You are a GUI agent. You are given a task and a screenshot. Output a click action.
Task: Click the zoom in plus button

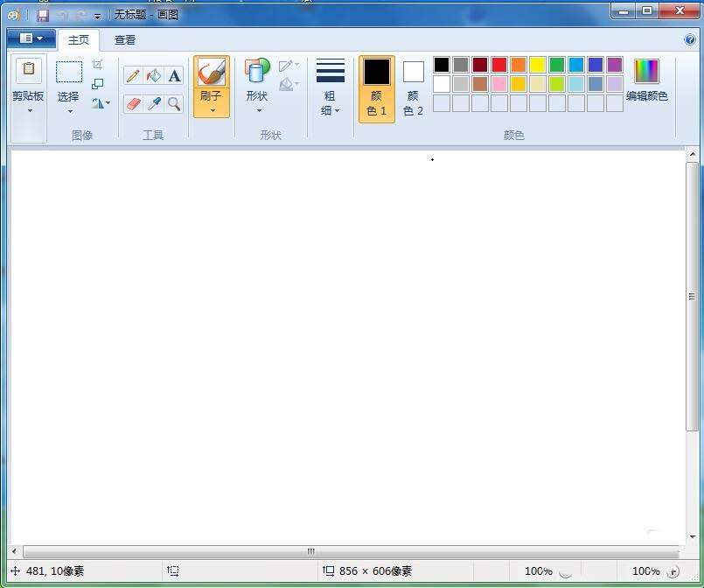pyautogui.click(x=673, y=572)
